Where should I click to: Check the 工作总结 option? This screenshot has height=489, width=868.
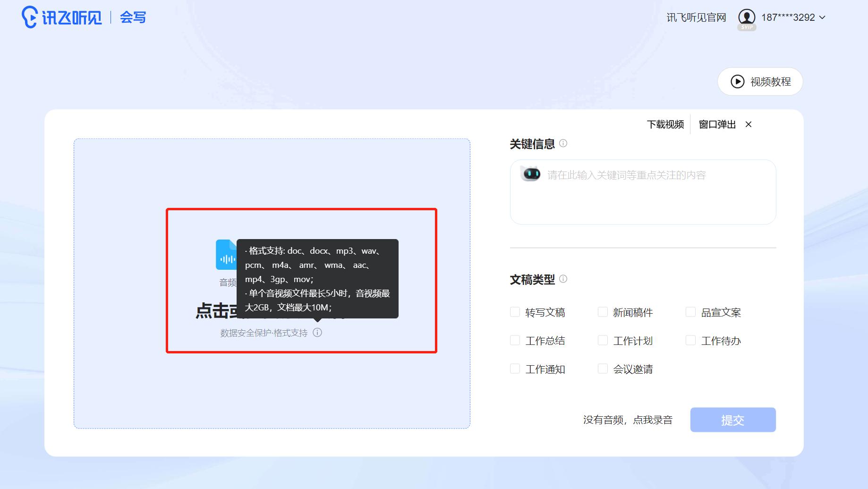click(x=514, y=340)
